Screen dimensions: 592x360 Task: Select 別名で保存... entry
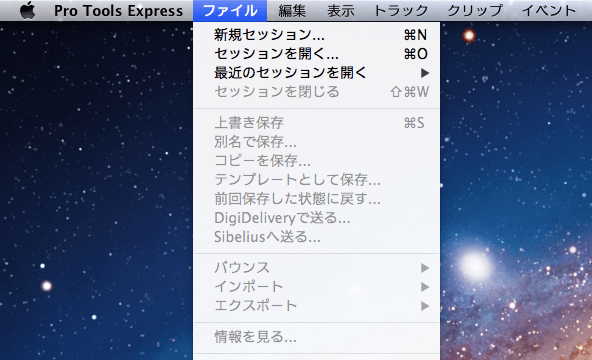tap(316, 142)
